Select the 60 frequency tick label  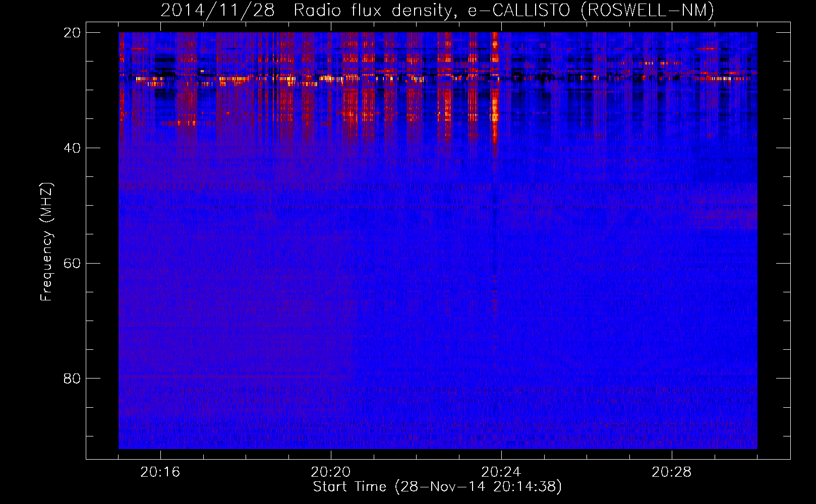pos(72,264)
